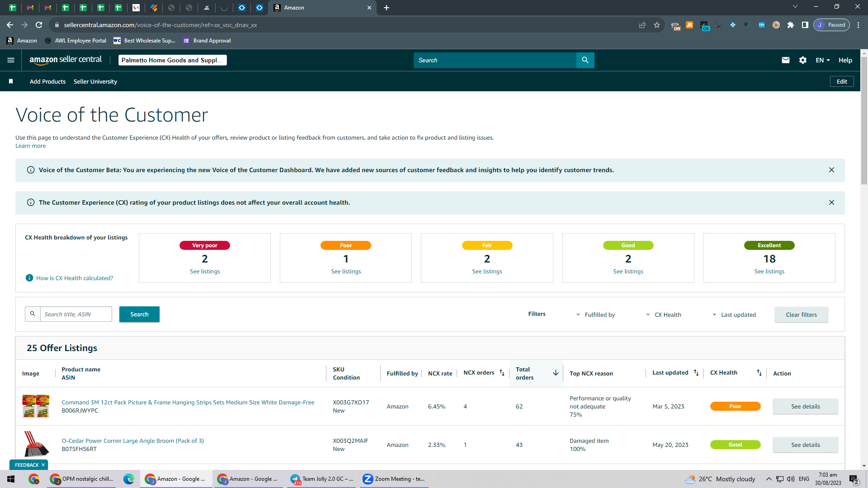Open the Chrome extensions puzzle icon
This screenshot has width=868, height=488.
coord(791,25)
